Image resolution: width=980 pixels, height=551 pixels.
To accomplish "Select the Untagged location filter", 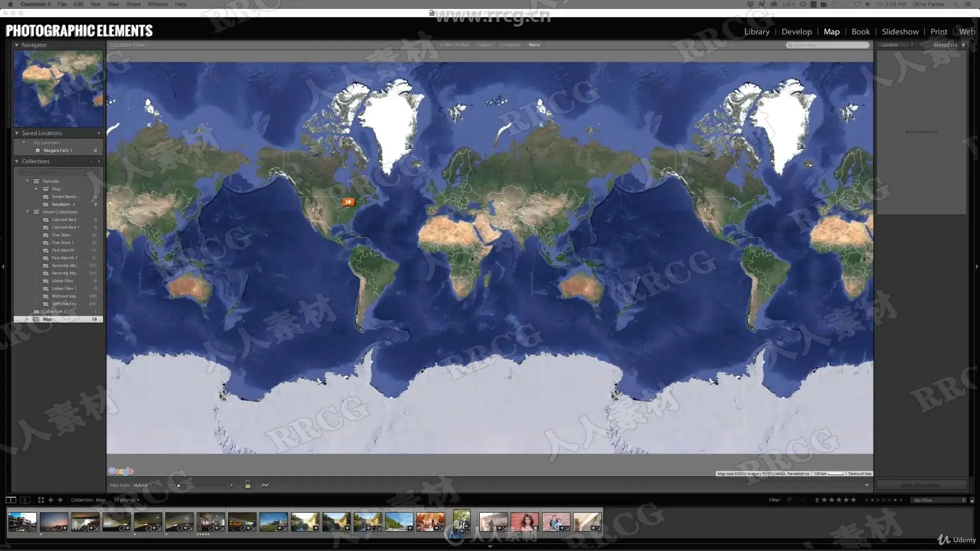I will 510,45.
